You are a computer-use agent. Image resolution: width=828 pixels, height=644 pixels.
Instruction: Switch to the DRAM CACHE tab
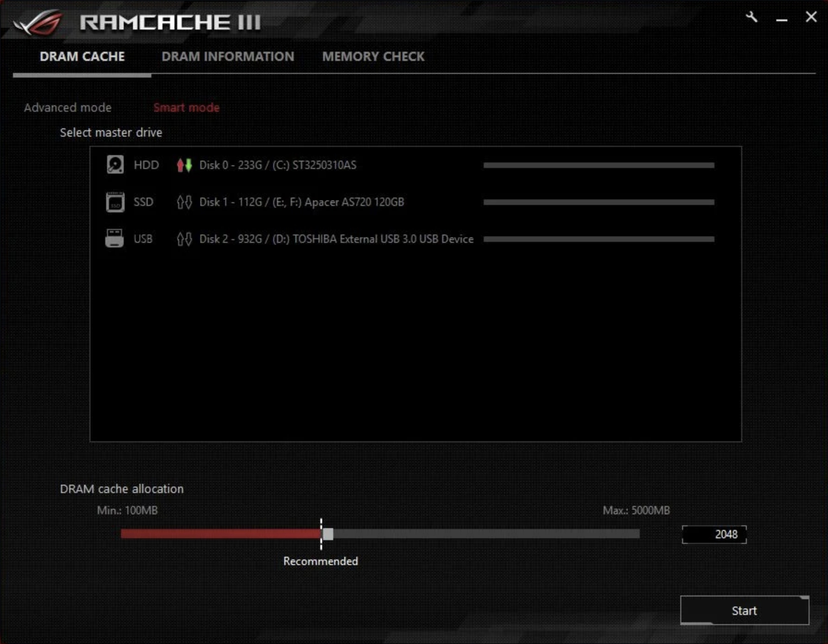pyautogui.click(x=82, y=56)
